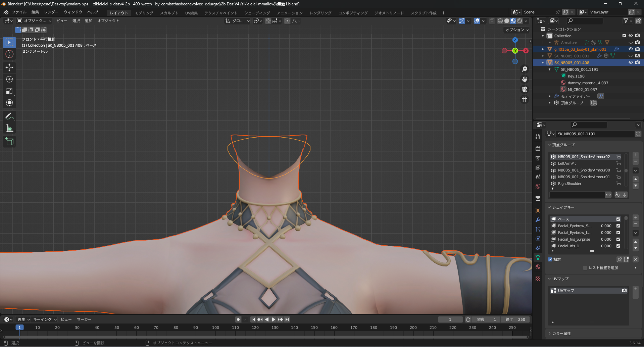Open the Modifiers wrench properties tab
Screen dimensions: 644x347
click(x=538, y=220)
